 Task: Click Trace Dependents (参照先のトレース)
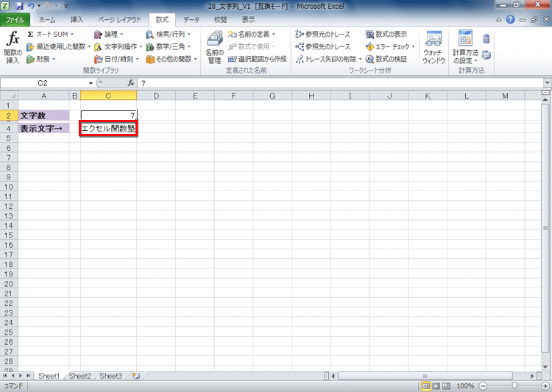coord(323,46)
